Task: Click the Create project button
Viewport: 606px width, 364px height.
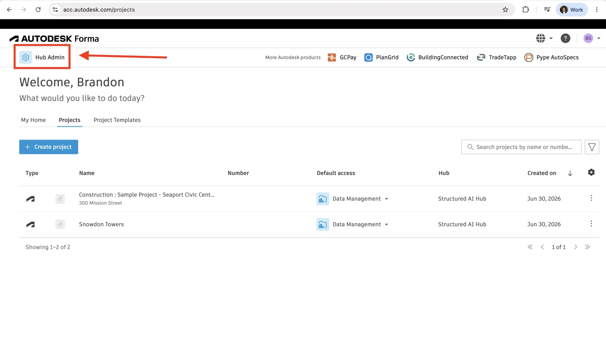Action: click(48, 147)
